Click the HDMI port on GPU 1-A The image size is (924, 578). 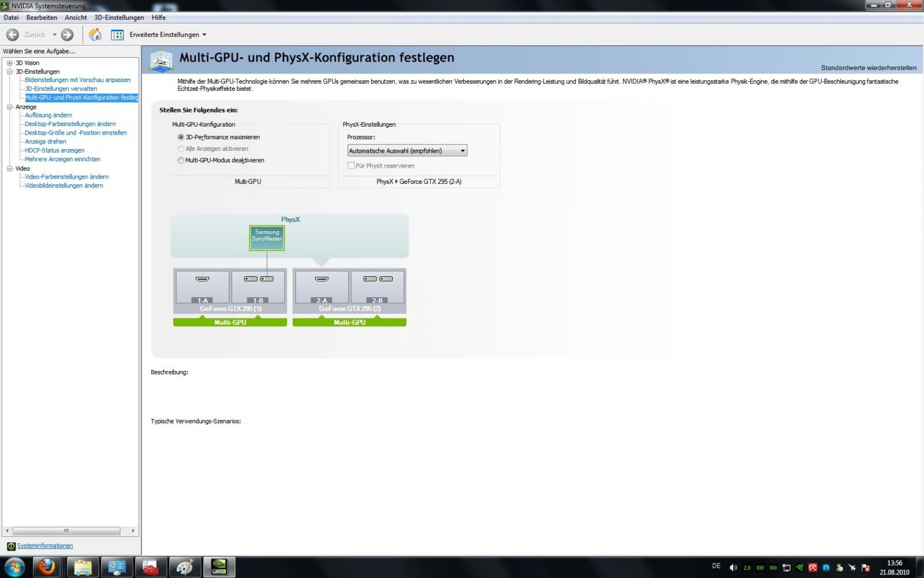click(x=202, y=279)
